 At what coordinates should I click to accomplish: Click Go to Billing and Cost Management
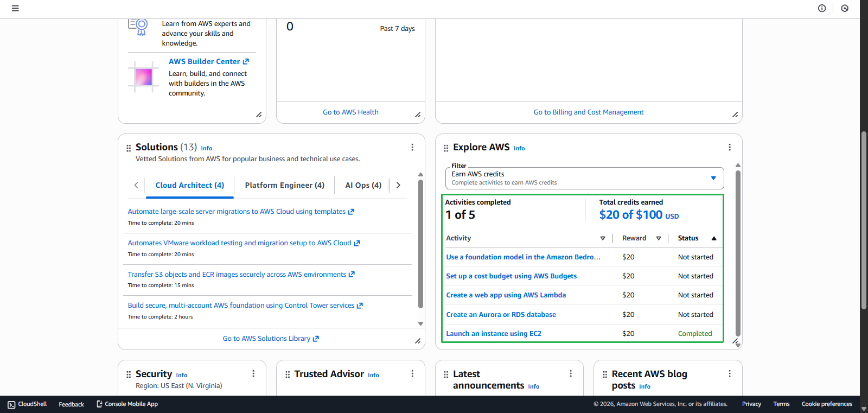click(x=588, y=112)
